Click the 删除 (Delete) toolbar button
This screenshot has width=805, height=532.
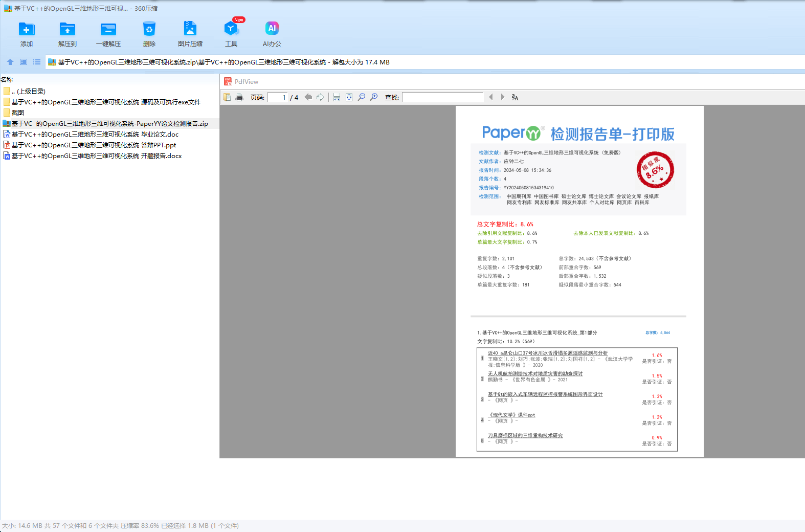(x=149, y=34)
